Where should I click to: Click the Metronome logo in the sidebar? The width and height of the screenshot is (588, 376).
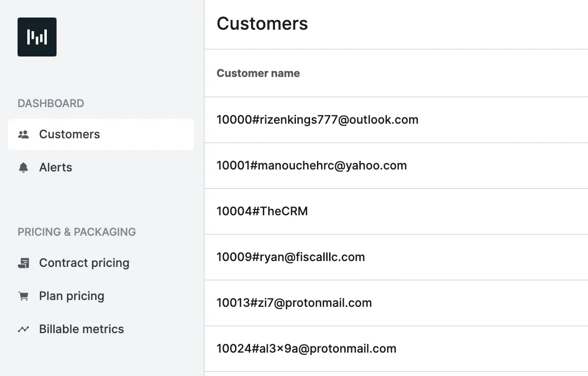point(37,37)
